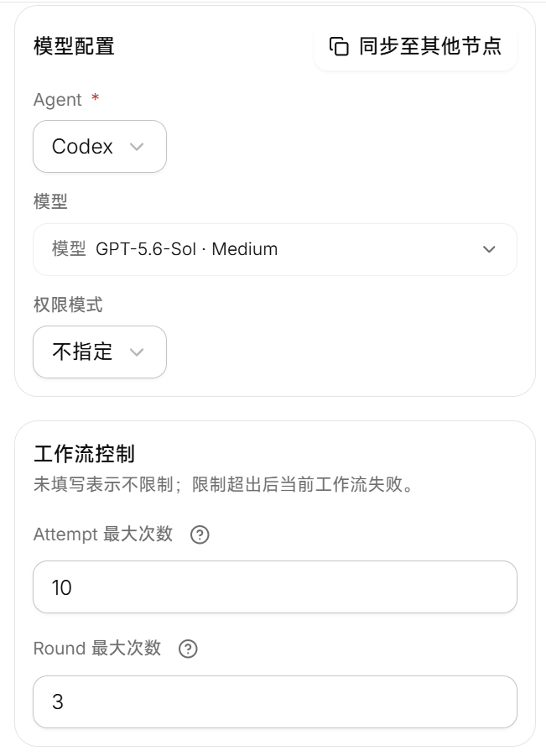This screenshot has width=546, height=756.
Task: Click the Attempt 最大次数 label
Action: point(103,534)
